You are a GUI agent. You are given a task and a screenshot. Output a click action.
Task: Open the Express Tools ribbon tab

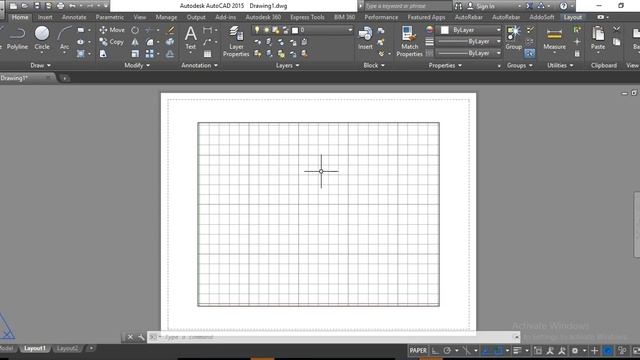coord(307,17)
